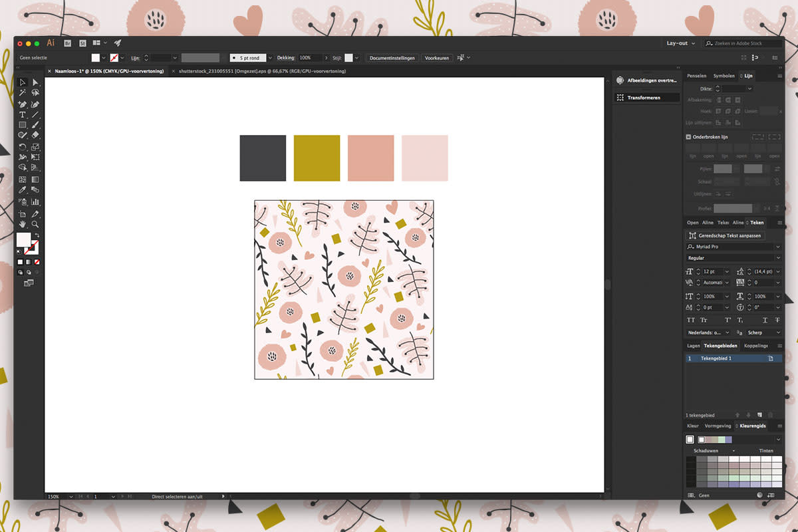Viewport: 798px width, 532px height.
Task: Open the Vormgeving panel tab
Action: 718,426
